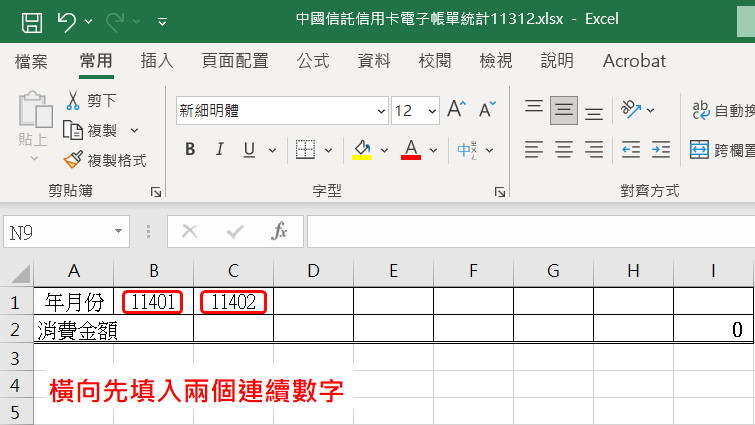Select cell B1 containing 11401
This screenshot has height=425, width=755.
153,301
